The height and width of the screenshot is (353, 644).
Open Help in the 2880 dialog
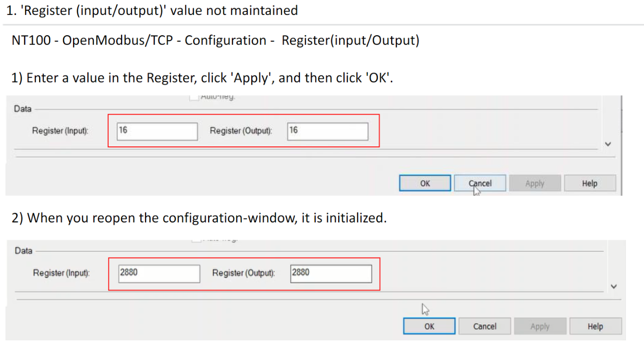pyautogui.click(x=595, y=326)
